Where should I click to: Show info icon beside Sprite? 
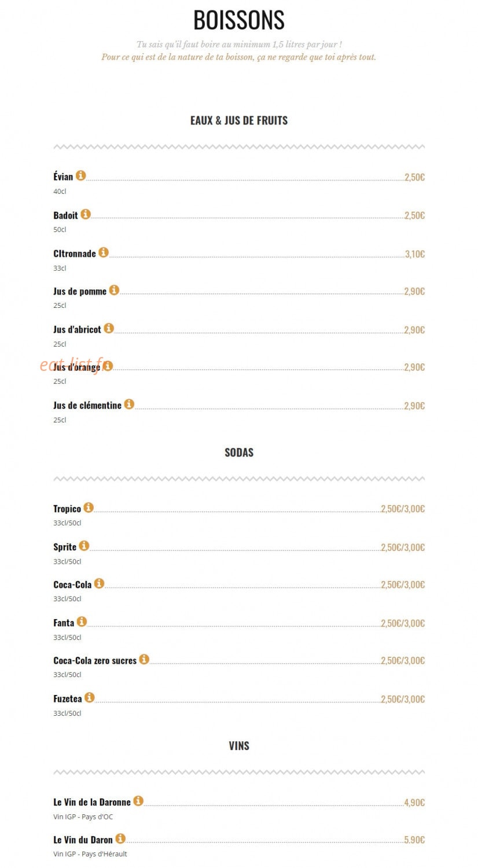pyautogui.click(x=84, y=546)
